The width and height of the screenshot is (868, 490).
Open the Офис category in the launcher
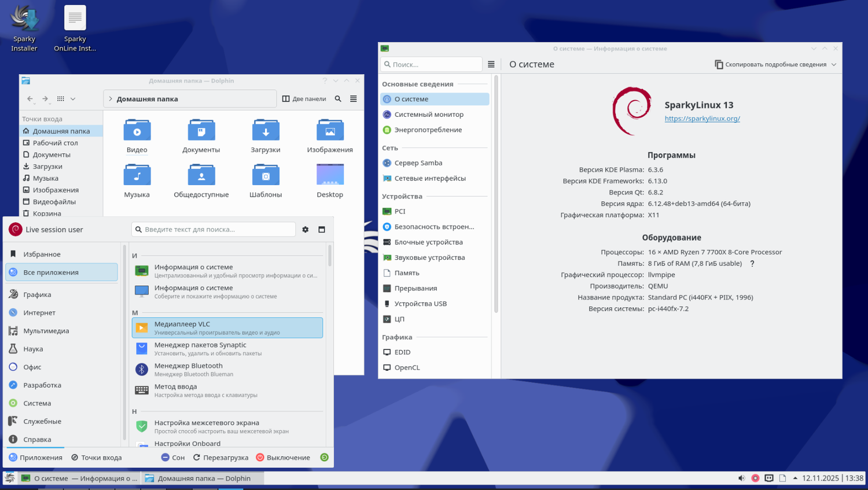61,367
